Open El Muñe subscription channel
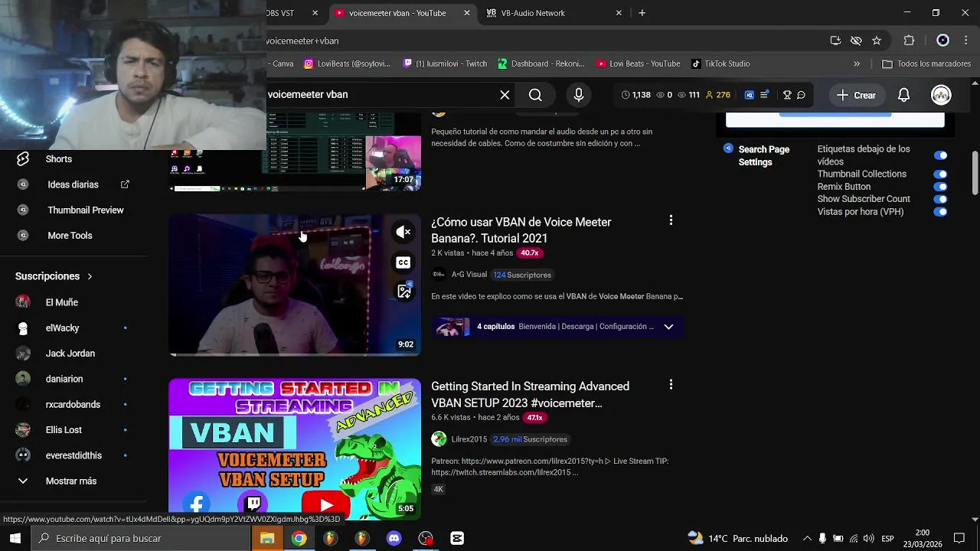The height and width of the screenshot is (551, 980). 61,302
